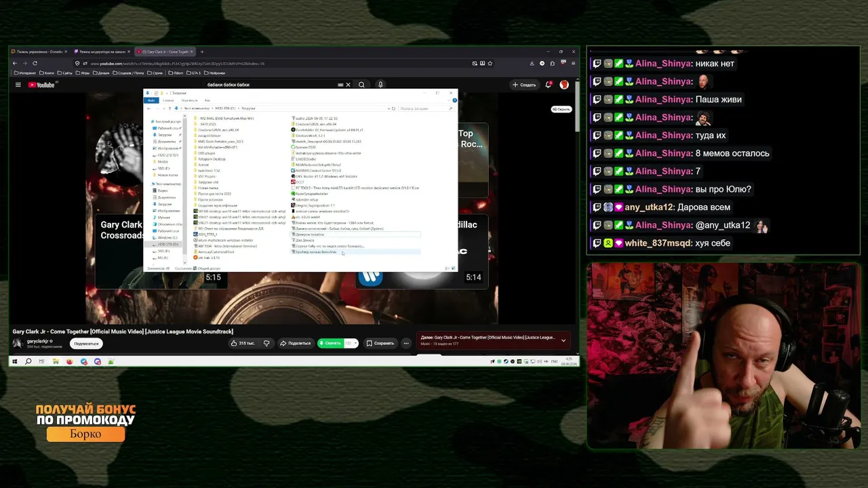This screenshot has width=868, height=488.
Task: Switch to the Режим модератора tab
Action: (x=100, y=52)
